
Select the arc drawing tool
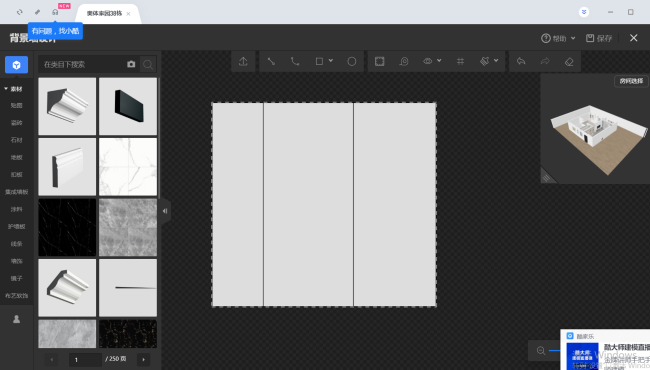[295, 61]
